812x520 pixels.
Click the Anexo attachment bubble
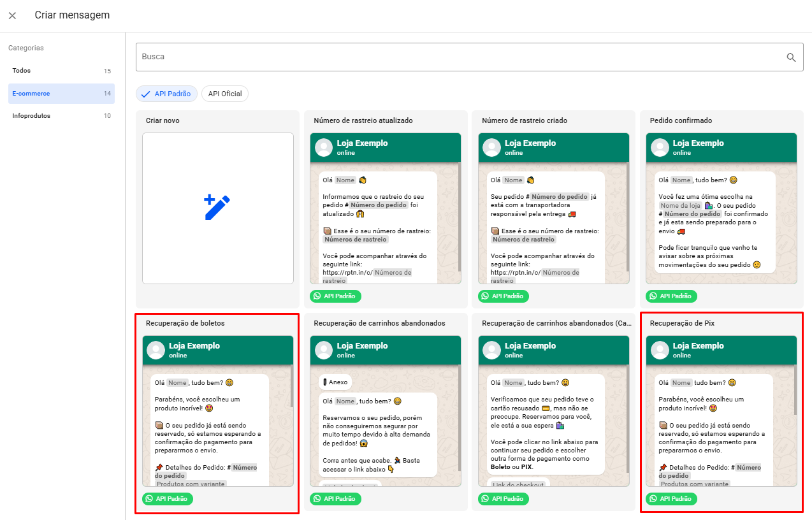pos(335,382)
